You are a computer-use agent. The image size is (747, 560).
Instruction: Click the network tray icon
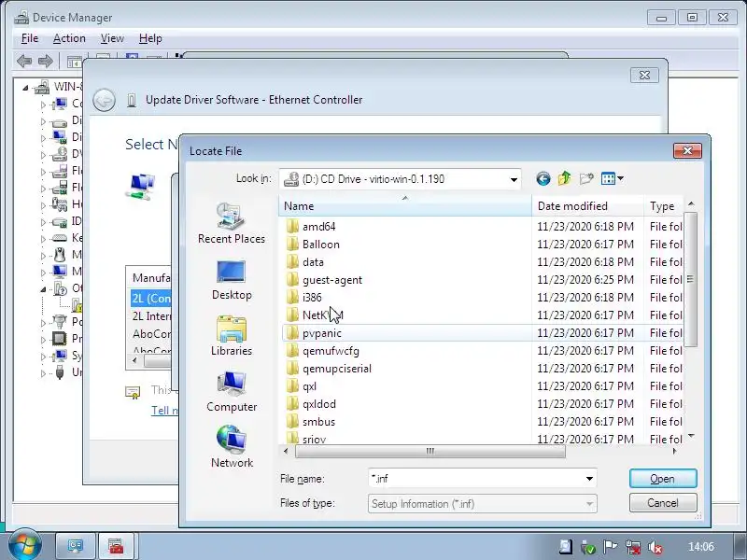click(633, 547)
